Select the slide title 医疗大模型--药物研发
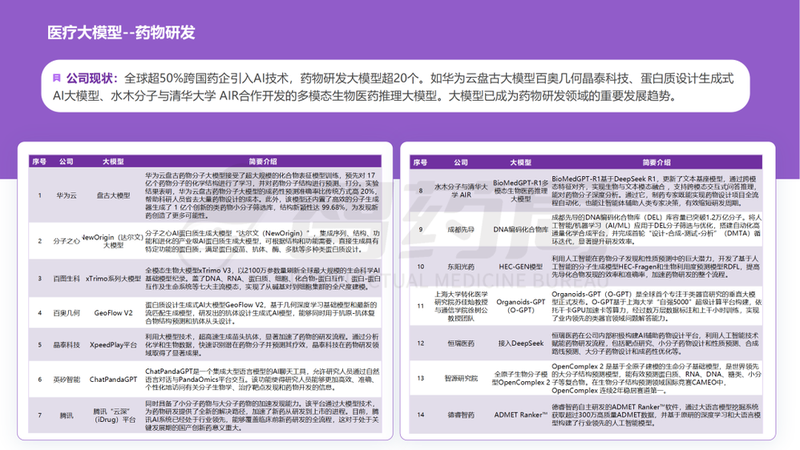Image resolution: width=800 pixels, height=450 pixels. click(x=121, y=33)
